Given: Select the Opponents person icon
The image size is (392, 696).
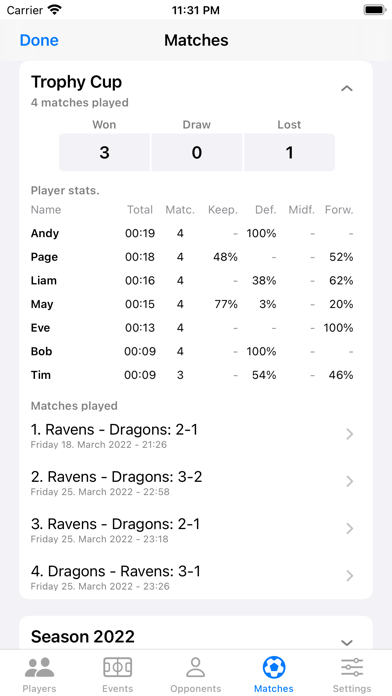Looking at the screenshot, I should point(195,667).
